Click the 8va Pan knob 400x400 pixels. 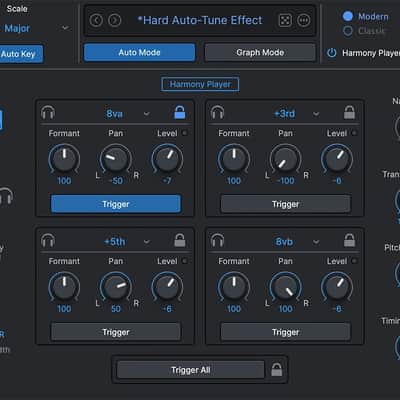[115, 159]
